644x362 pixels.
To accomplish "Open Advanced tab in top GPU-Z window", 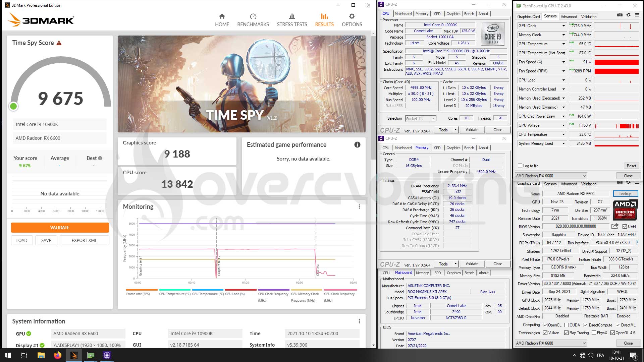I will point(569,17).
